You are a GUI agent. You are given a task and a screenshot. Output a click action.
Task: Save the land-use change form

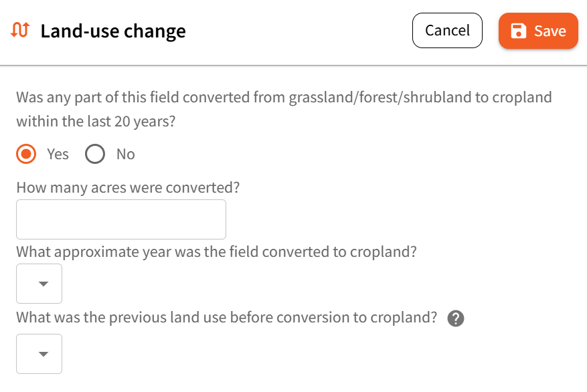tap(538, 31)
